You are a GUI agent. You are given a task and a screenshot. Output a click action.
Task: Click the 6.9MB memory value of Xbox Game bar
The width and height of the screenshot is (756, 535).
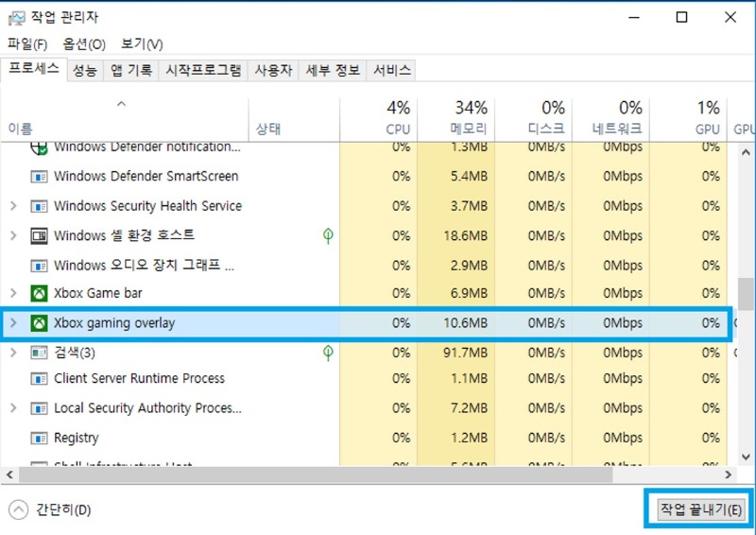[469, 293]
